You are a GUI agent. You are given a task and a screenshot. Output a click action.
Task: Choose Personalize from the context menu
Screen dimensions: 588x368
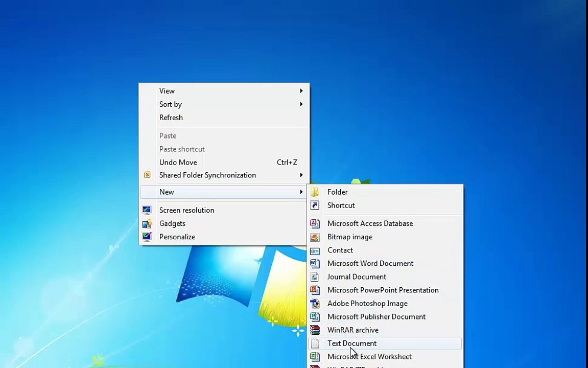click(224, 237)
